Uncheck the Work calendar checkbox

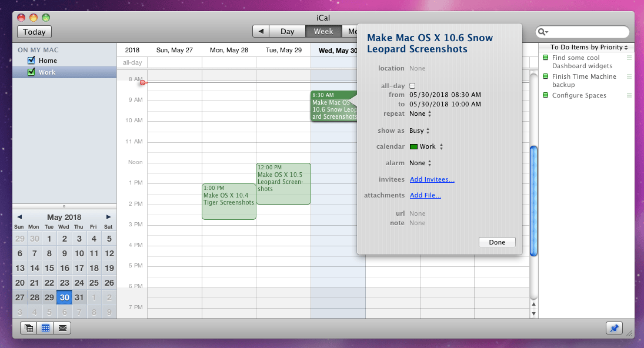(x=31, y=72)
